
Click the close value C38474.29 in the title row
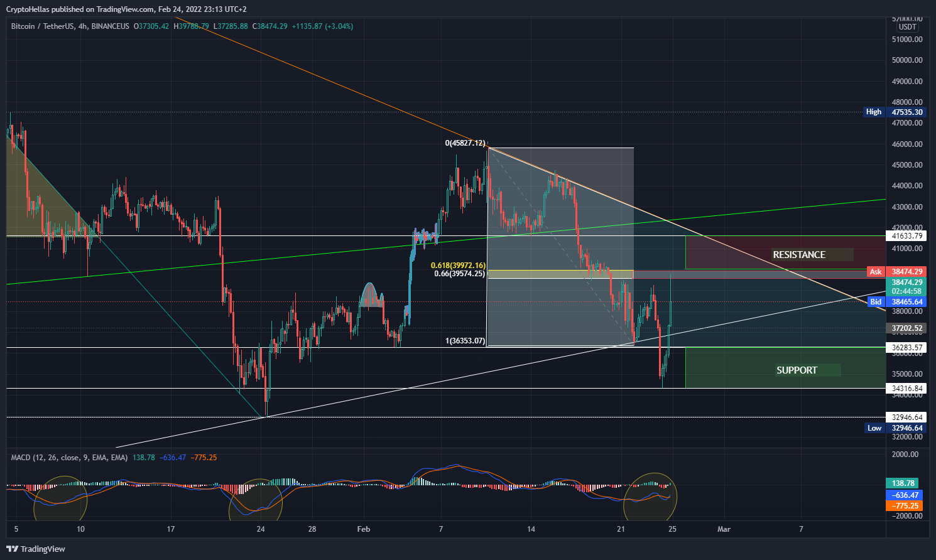coord(270,26)
